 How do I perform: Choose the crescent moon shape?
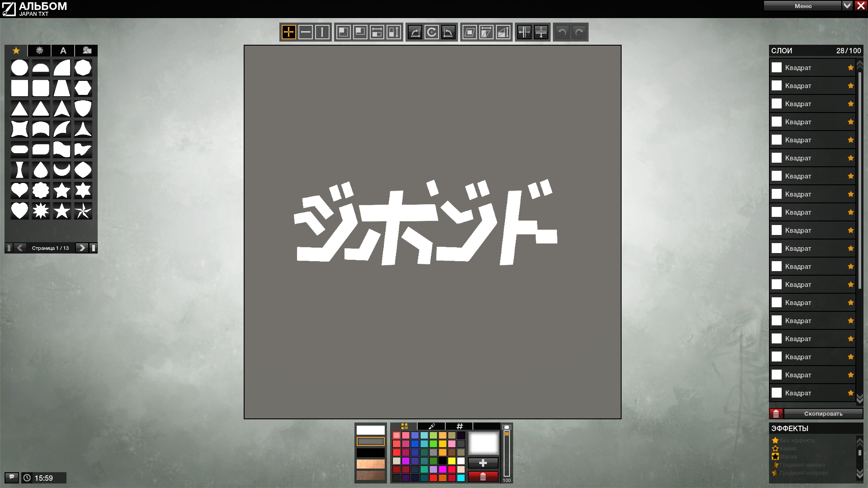(62, 170)
